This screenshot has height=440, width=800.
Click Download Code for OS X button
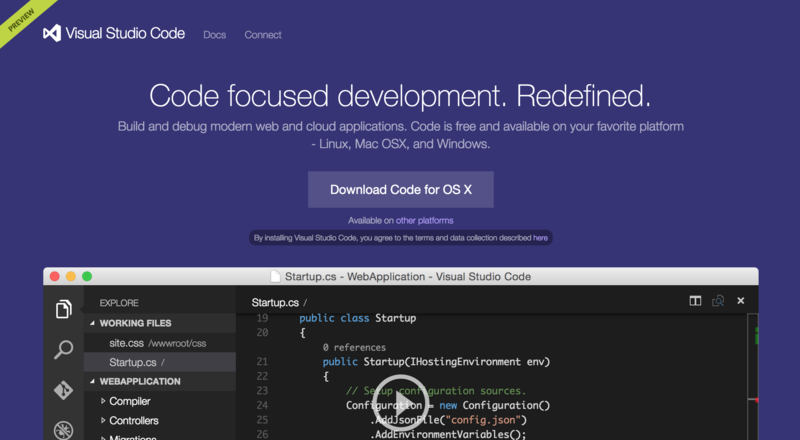pyautogui.click(x=401, y=189)
